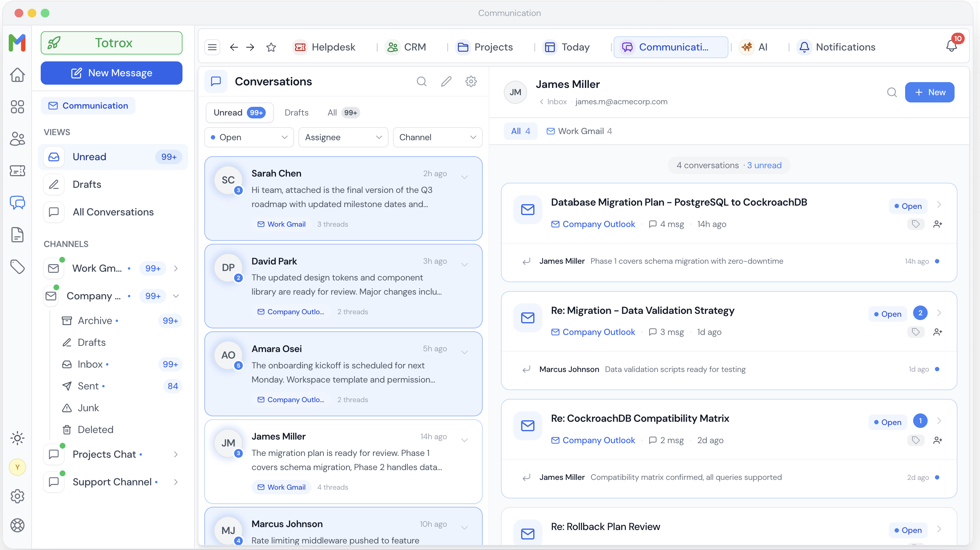This screenshot has width=980, height=550.
Task: Switch to the Projects tab
Action: (485, 47)
